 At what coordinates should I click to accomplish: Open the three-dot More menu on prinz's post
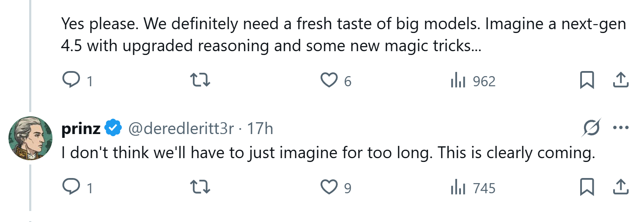(620, 128)
